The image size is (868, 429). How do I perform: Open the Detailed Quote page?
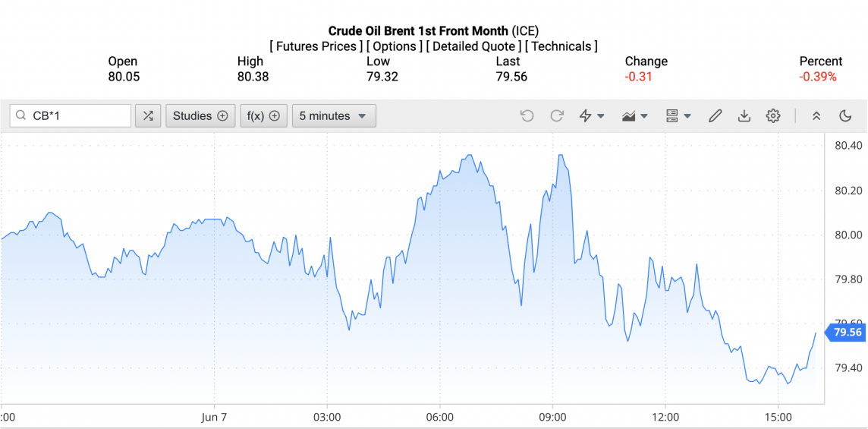[x=473, y=46]
